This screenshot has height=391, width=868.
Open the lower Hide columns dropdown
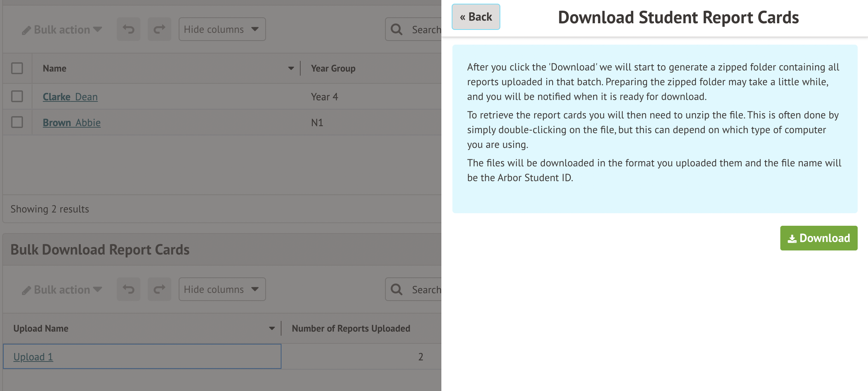pos(222,289)
